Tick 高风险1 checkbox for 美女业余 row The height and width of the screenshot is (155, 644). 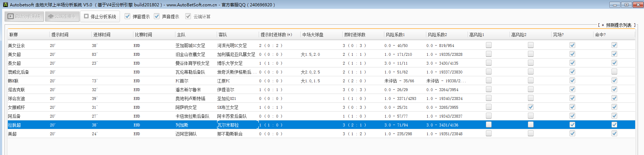[x=489, y=45]
